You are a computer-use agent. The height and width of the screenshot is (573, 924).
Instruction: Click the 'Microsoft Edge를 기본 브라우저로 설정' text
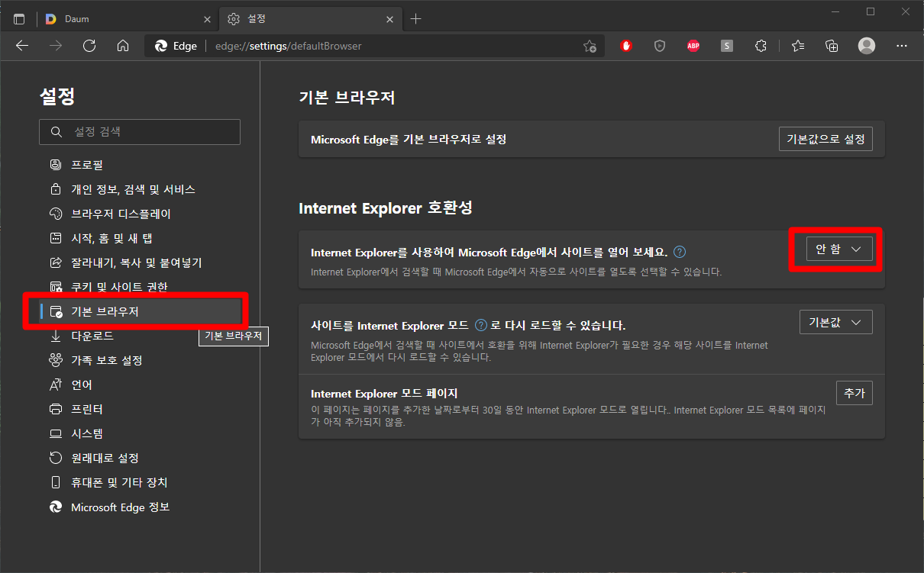coord(409,140)
